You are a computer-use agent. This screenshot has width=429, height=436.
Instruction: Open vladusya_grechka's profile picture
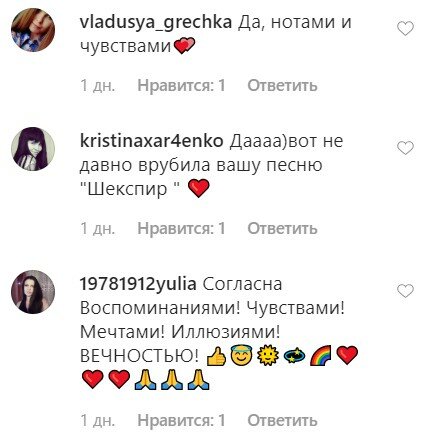coord(33,30)
